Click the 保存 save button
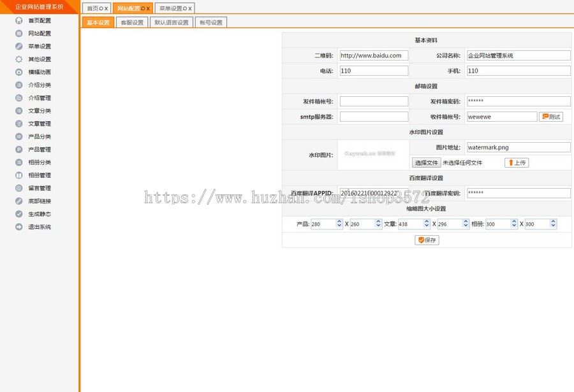 426,240
